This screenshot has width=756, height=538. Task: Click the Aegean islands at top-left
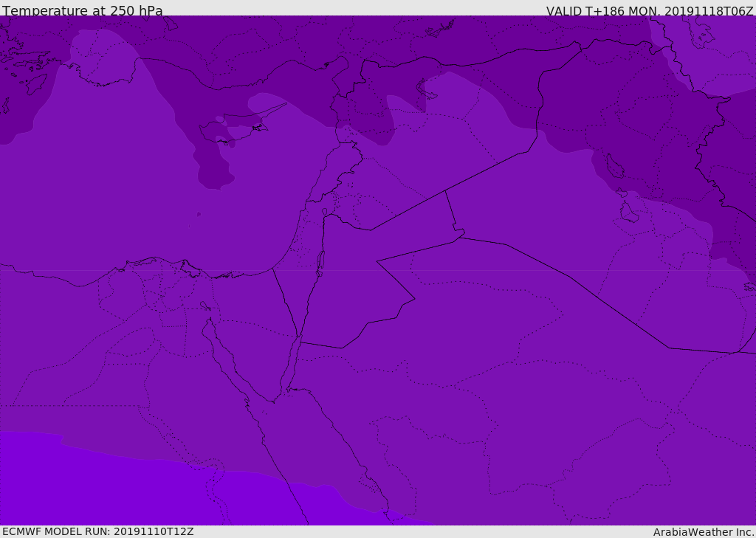pos(24,72)
